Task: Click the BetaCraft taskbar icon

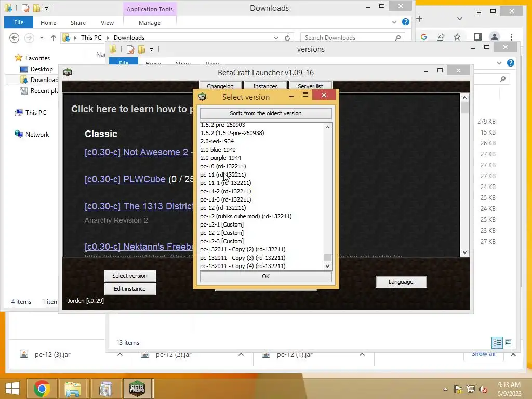Action: click(x=137, y=388)
